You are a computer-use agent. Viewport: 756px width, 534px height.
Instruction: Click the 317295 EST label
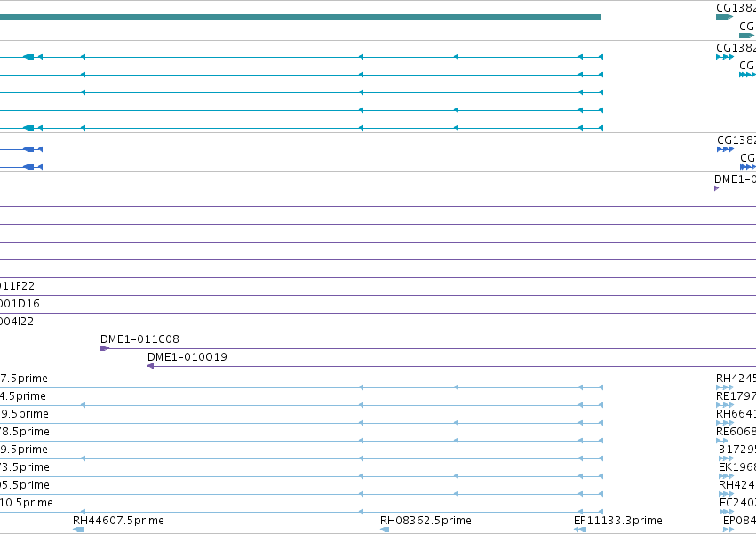coord(737,450)
